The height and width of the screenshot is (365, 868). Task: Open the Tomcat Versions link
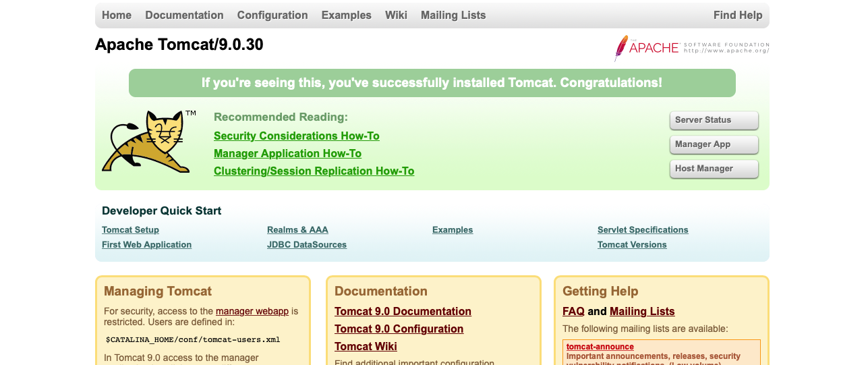632,245
